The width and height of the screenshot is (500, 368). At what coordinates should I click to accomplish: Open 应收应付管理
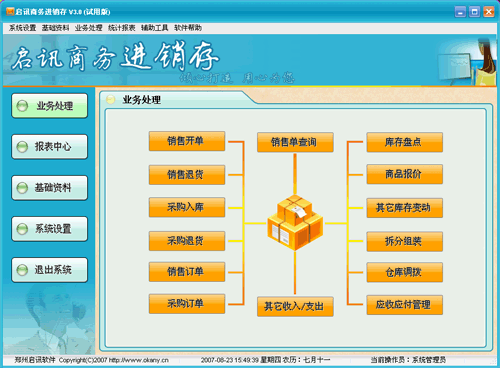pos(405,305)
